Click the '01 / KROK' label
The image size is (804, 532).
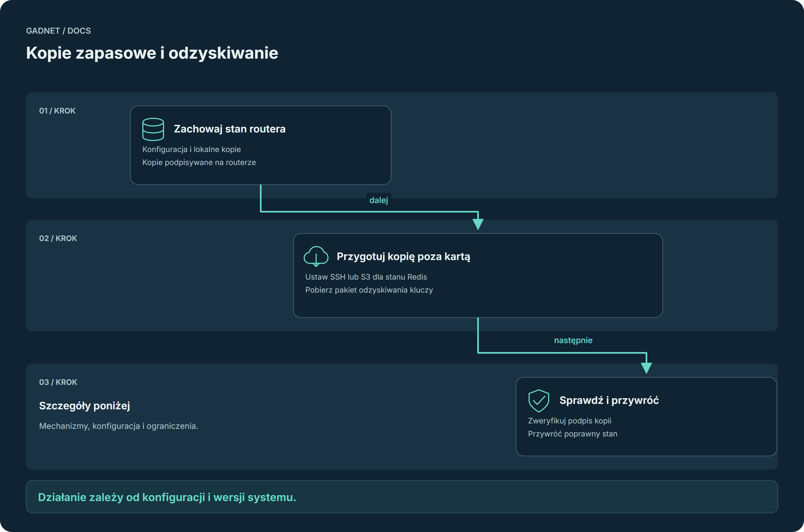57,111
